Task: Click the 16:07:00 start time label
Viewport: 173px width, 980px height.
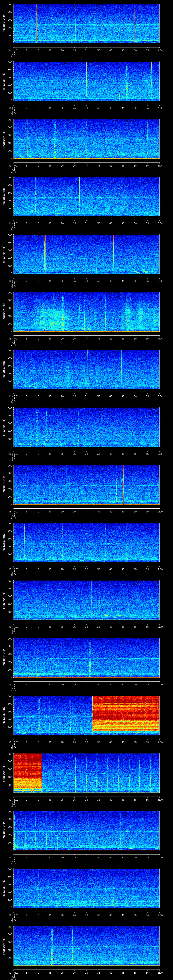Action: (13, 396)
